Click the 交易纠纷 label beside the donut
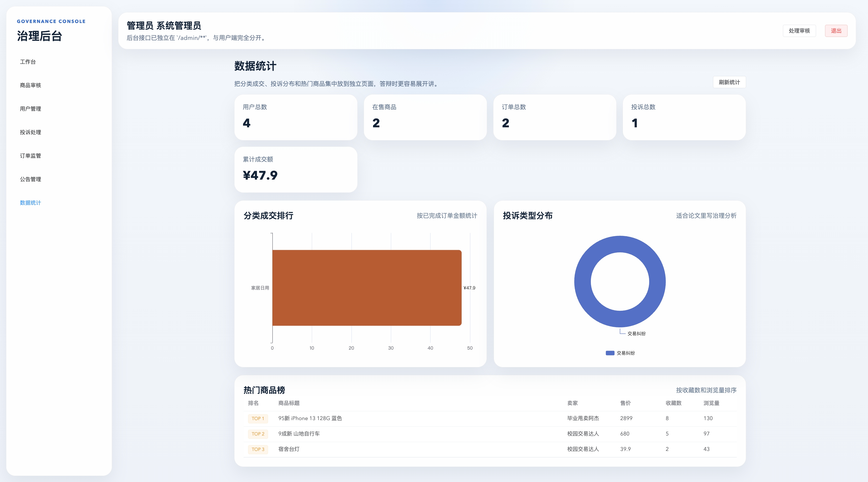This screenshot has height=482, width=868. pos(636,334)
